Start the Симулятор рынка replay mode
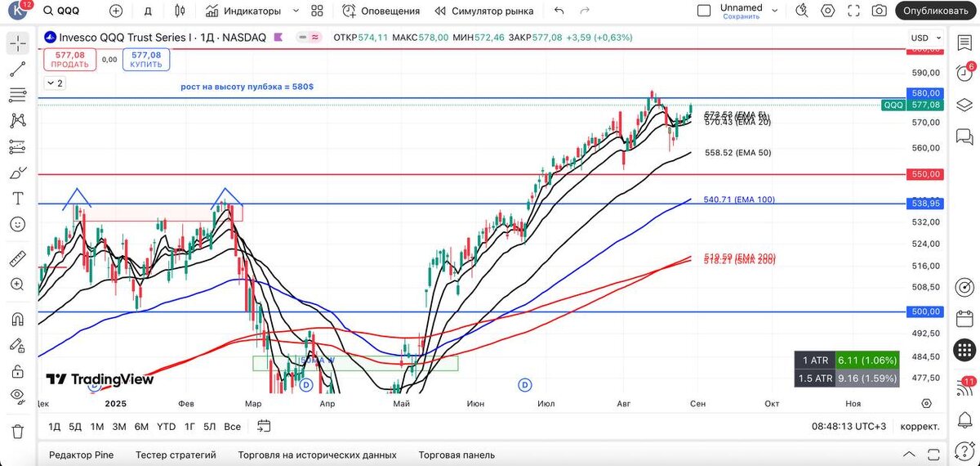 484,11
